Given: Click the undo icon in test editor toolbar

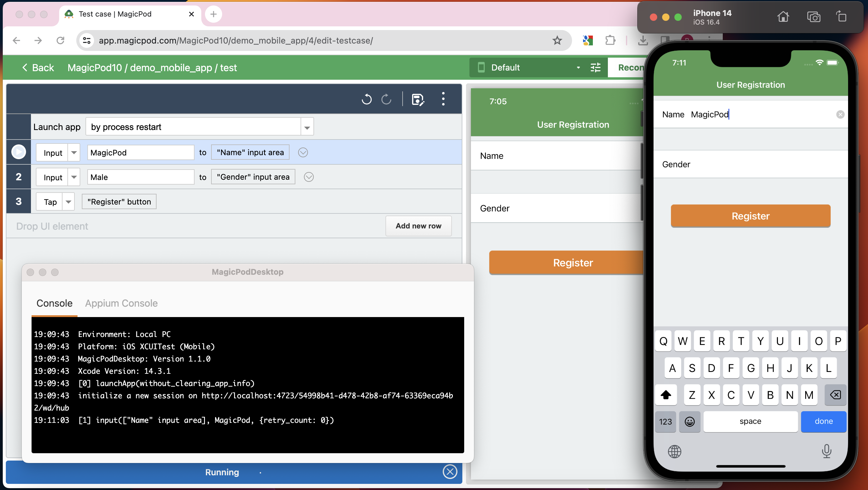Looking at the screenshot, I should (367, 99).
